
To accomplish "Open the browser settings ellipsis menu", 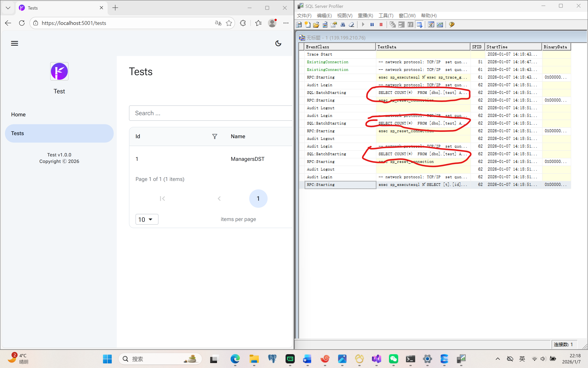I will [286, 23].
